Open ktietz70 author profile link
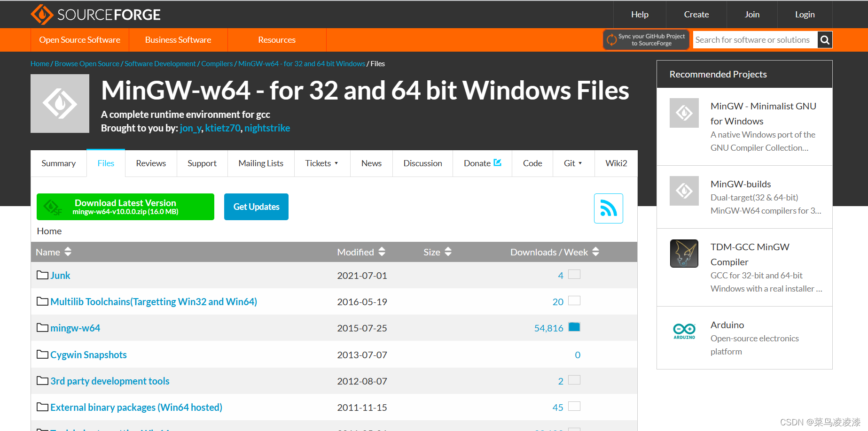This screenshot has width=868, height=431. pyautogui.click(x=223, y=128)
